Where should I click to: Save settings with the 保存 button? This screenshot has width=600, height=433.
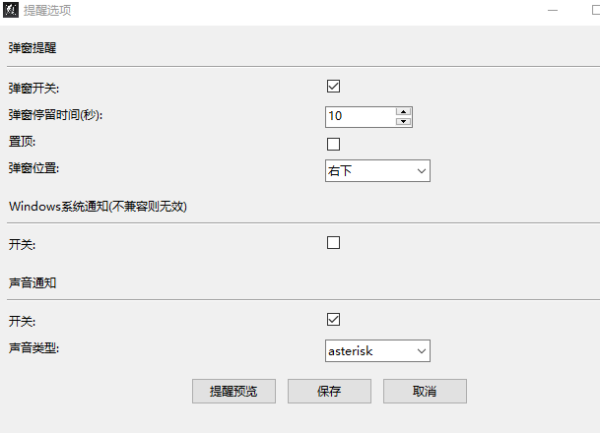point(329,391)
